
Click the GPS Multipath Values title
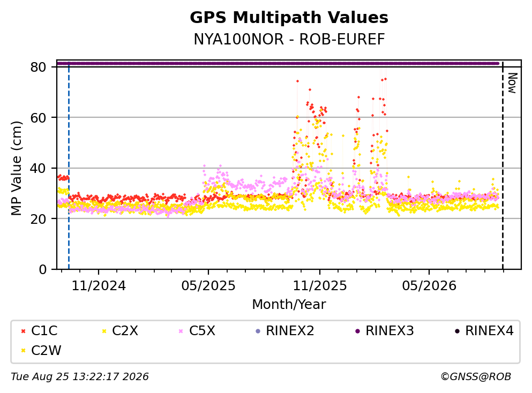289,17
